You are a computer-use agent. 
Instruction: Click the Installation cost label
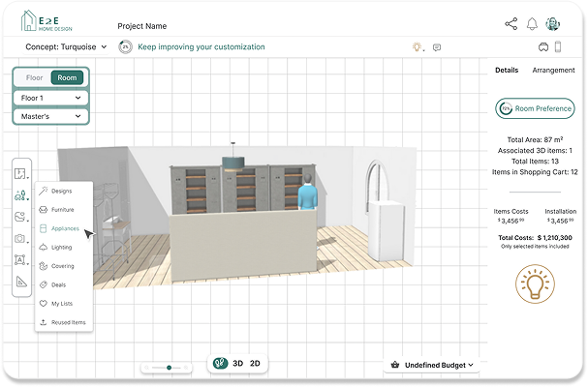[x=561, y=211]
